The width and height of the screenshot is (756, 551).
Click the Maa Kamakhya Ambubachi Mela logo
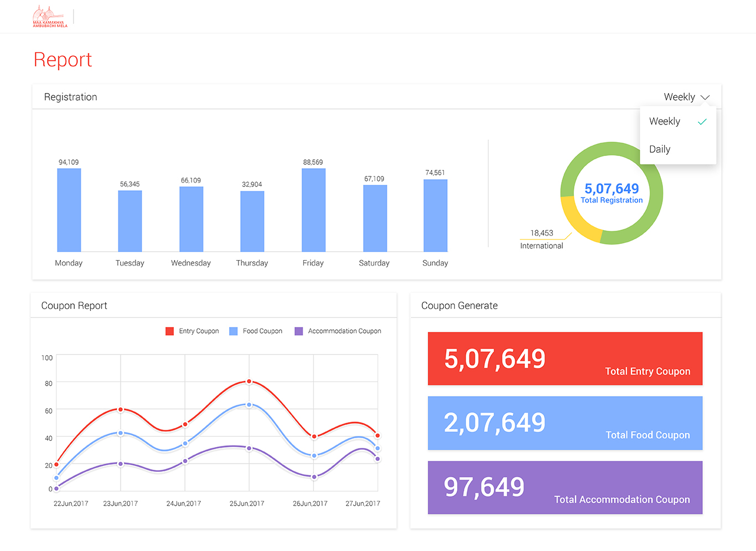coord(50,17)
